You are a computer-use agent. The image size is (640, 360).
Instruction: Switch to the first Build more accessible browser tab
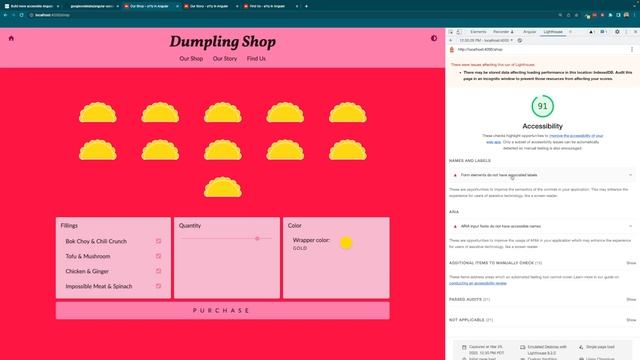[31, 6]
